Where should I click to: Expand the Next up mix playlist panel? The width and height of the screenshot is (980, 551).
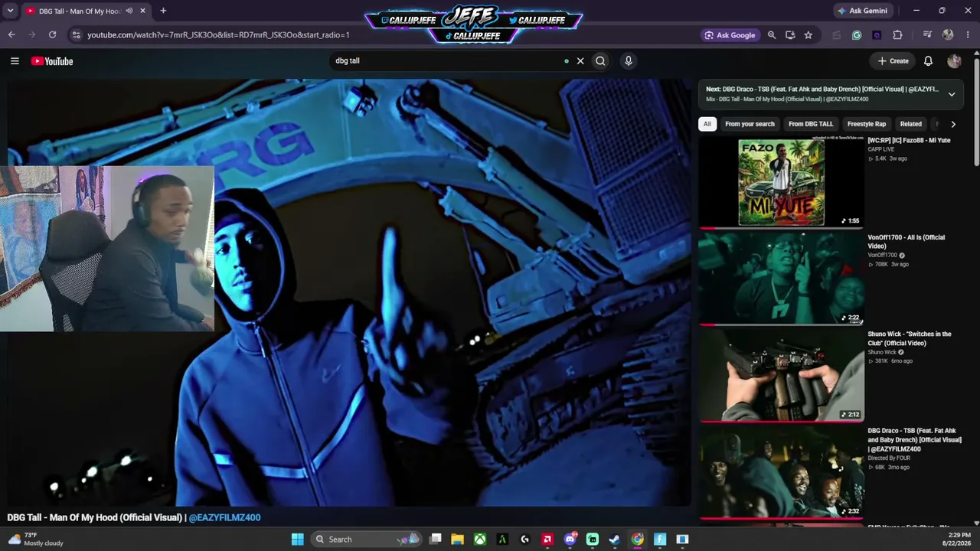pos(952,94)
